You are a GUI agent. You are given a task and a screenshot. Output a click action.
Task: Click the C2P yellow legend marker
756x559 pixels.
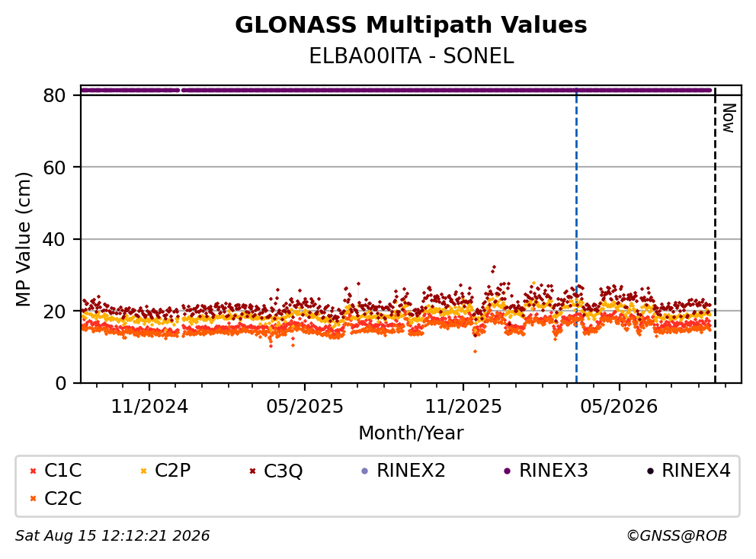point(143,471)
